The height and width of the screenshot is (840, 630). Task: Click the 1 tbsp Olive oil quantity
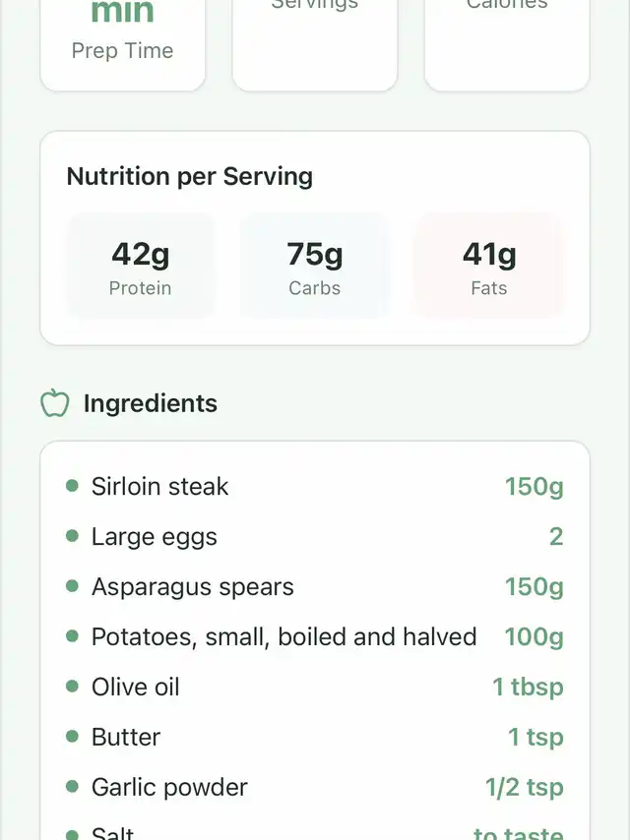click(x=528, y=688)
